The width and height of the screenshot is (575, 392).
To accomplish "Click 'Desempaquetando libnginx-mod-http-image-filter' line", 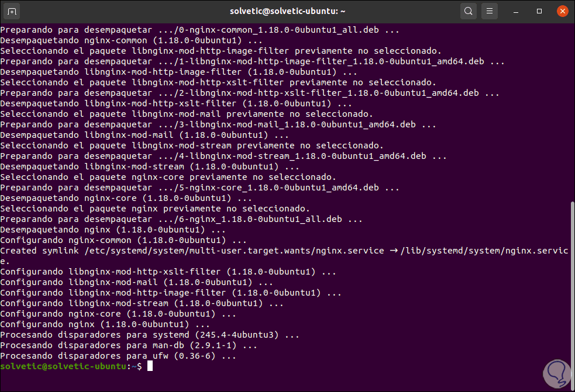I will coord(178,72).
